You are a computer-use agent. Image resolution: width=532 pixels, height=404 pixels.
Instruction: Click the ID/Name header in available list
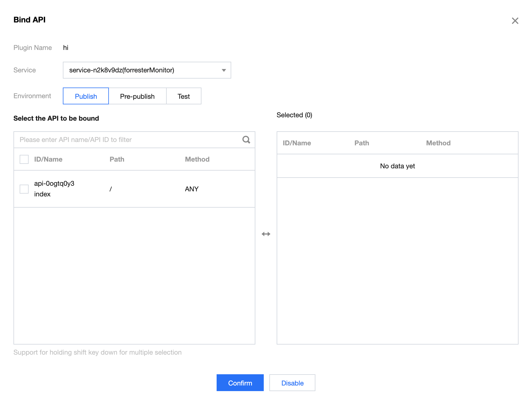point(48,159)
